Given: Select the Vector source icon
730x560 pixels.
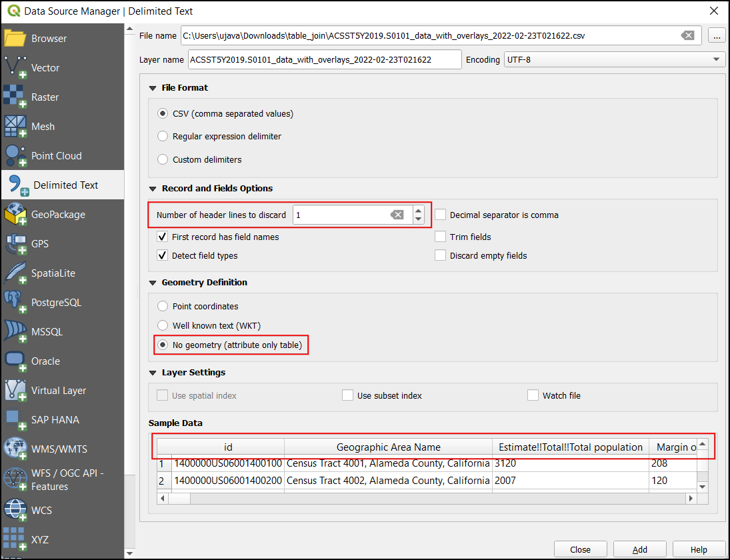Looking at the screenshot, I should coord(15,68).
